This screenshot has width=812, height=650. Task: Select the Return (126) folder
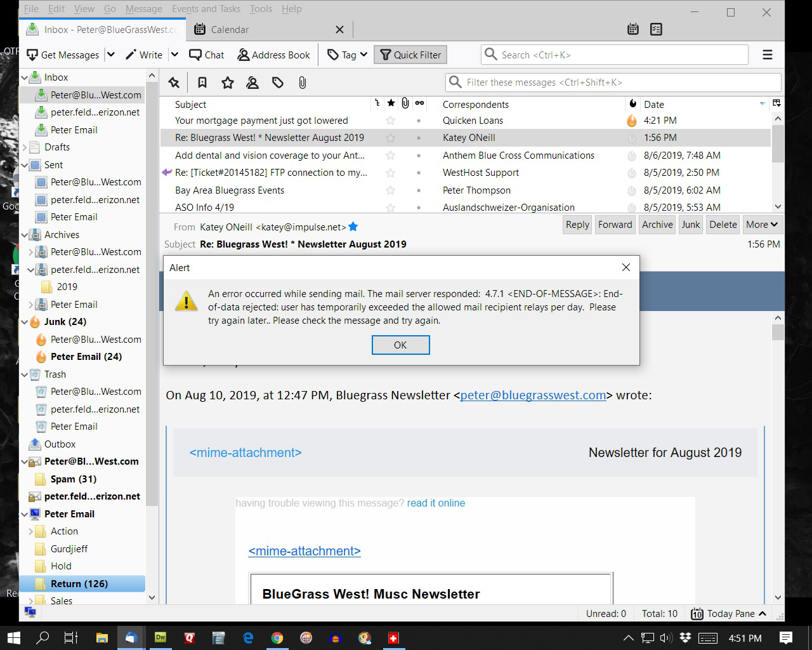[82, 583]
